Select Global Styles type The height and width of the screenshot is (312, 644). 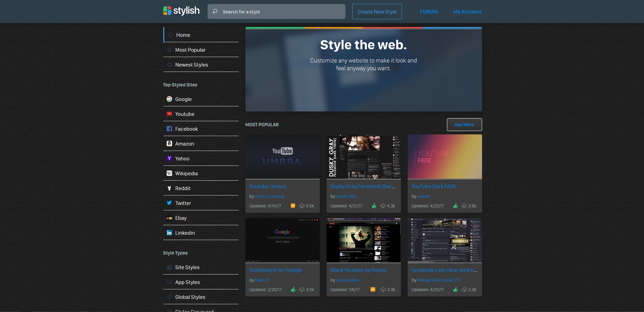201,297
